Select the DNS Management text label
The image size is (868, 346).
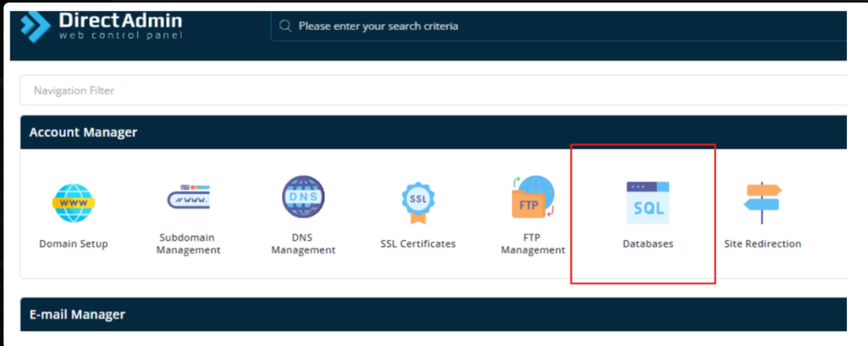tap(303, 243)
